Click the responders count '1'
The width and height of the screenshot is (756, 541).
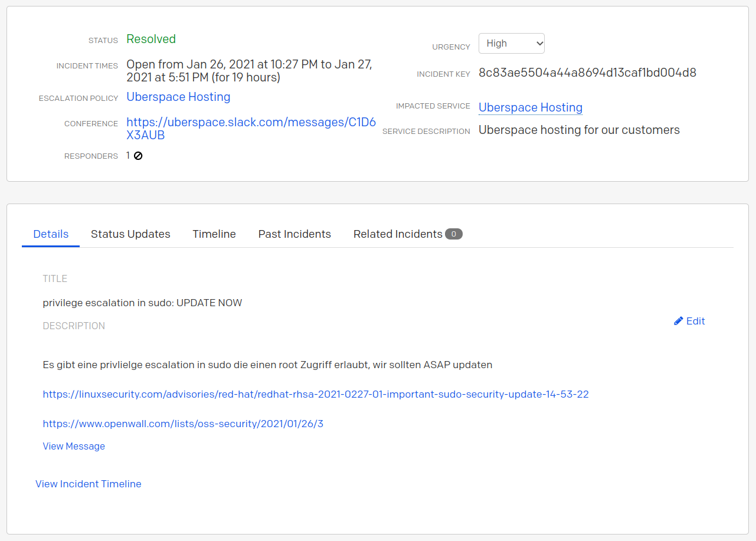(128, 156)
